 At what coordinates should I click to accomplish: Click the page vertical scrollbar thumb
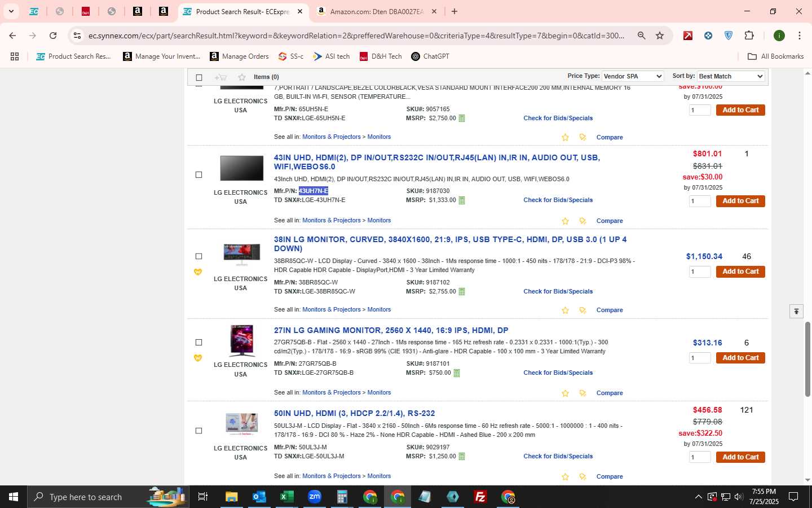click(807, 359)
